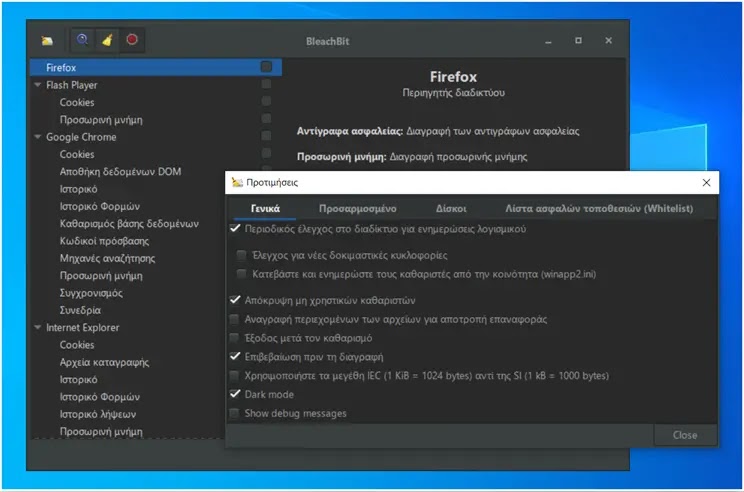Collapse the Google Chrome tree node
The image size is (744, 492).
click(37, 137)
